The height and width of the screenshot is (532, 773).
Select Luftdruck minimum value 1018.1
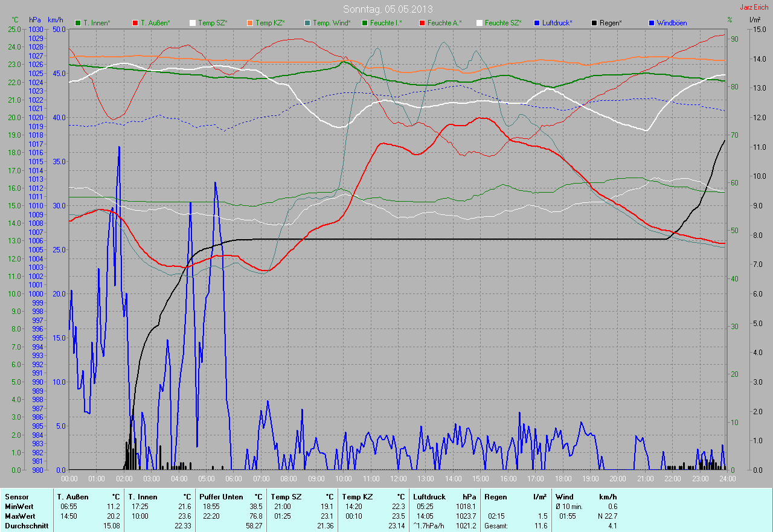point(466,507)
